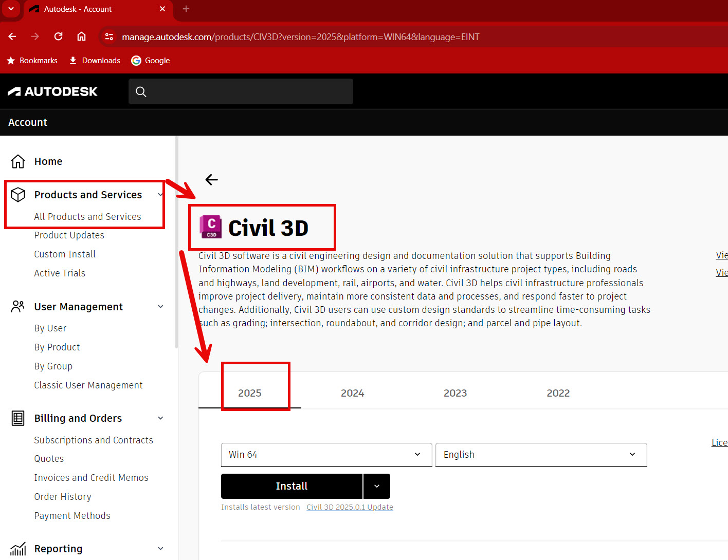Viewport: 728px width, 560px height.
Task: Click the Civil 3D product title
Action: (268, 228)
